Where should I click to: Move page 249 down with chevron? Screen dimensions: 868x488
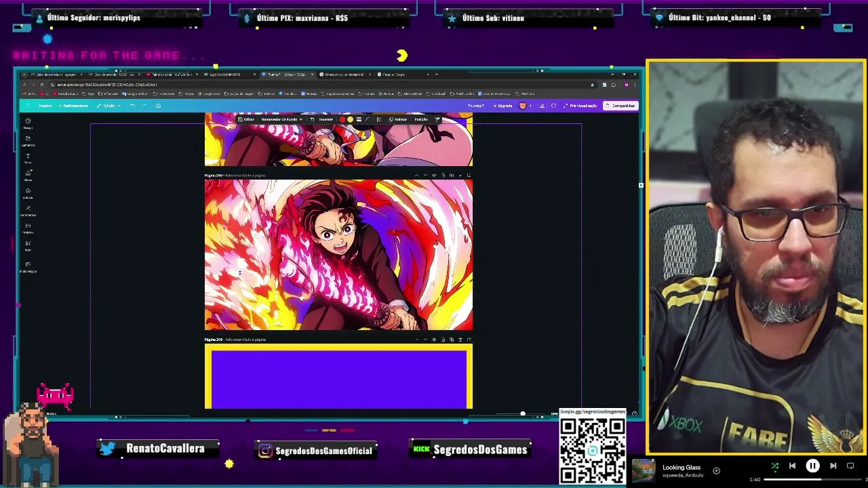(425, 340)
